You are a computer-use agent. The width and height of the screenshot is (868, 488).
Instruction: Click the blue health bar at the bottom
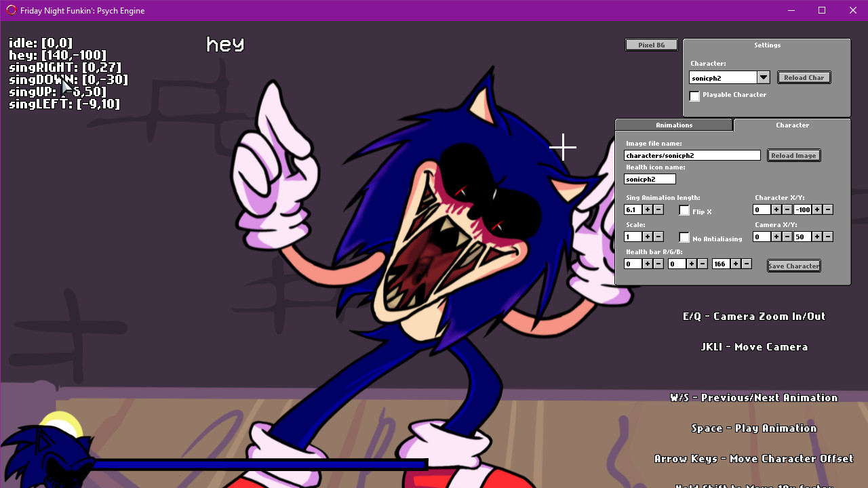coord(261,464)
